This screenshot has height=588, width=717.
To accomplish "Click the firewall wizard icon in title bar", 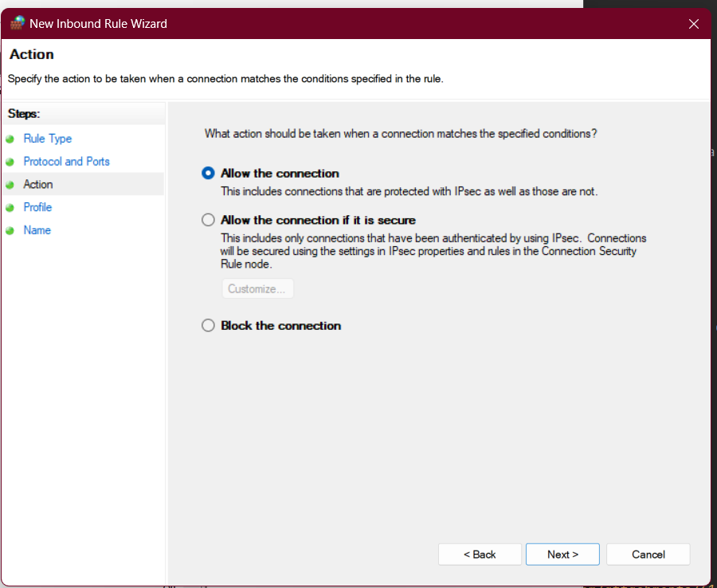I will click(x=17, y=23).
